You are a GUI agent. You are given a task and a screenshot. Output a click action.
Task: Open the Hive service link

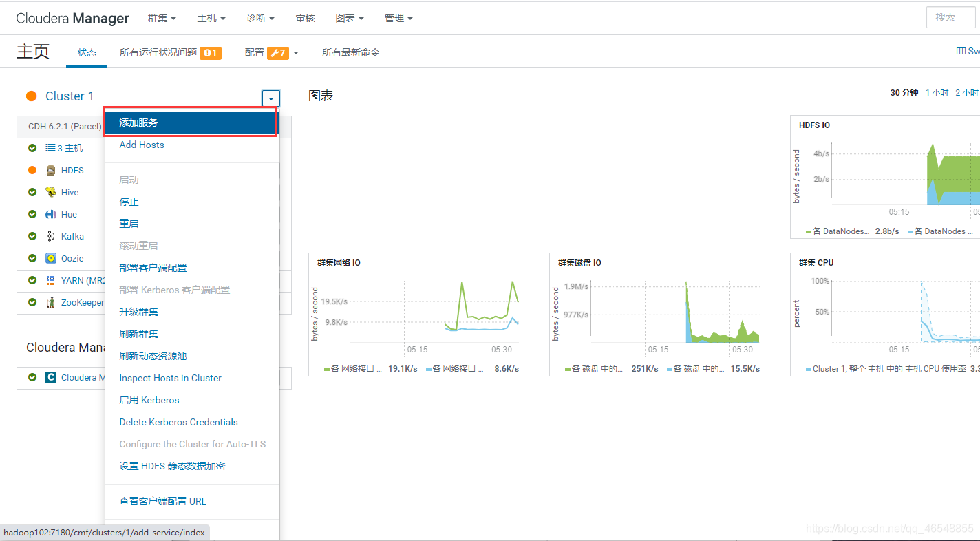click(70, 192)
